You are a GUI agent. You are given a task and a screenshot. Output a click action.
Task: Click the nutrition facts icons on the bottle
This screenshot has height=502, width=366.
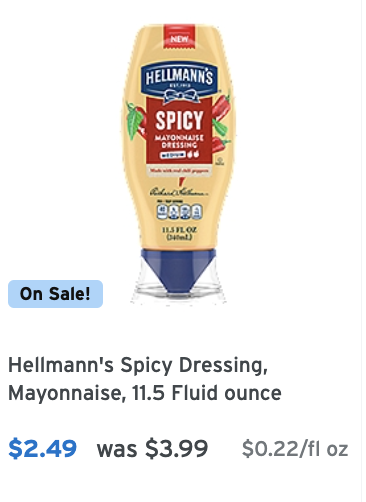point(179,212)
